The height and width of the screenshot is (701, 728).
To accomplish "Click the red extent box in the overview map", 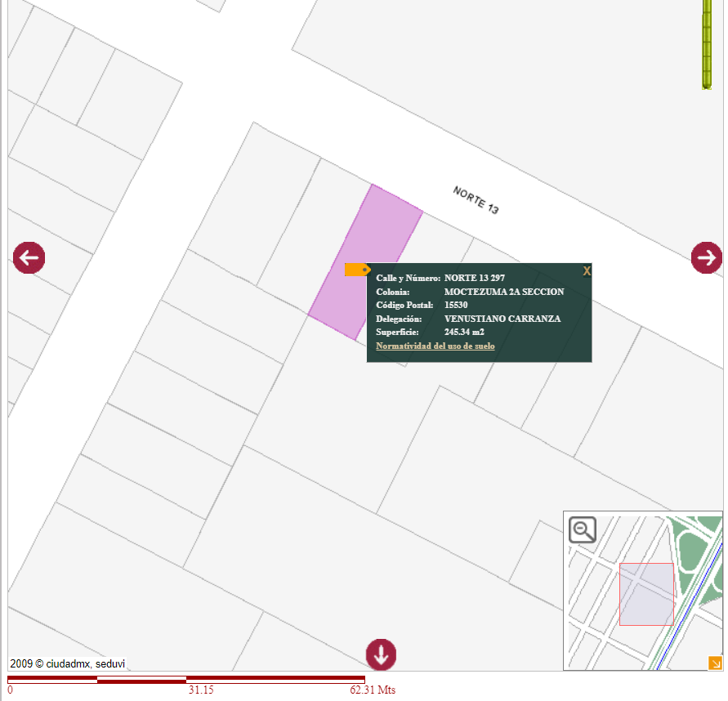I will click(x=646, y=594).
